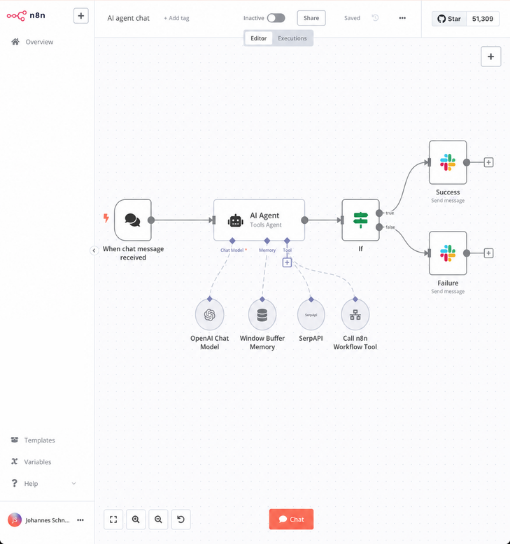Switch to the Executions tab
Image resolution: width=510 pixels, height=544 pixels.
tap(292, 38)
